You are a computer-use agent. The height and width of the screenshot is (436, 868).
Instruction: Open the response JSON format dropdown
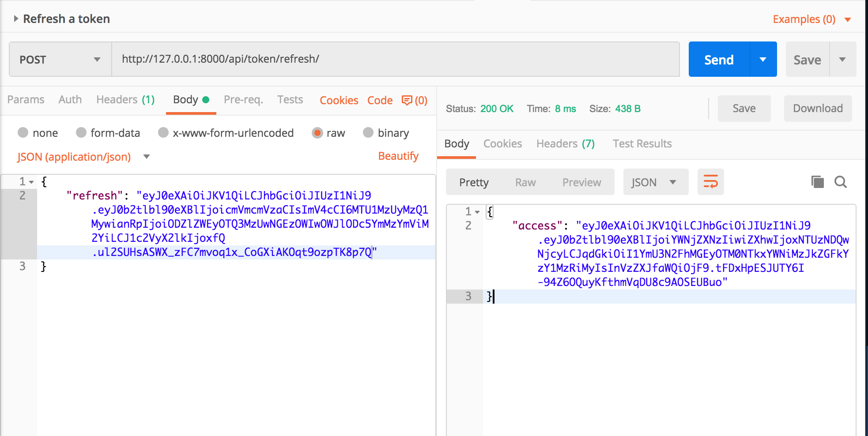coord(656,182)
